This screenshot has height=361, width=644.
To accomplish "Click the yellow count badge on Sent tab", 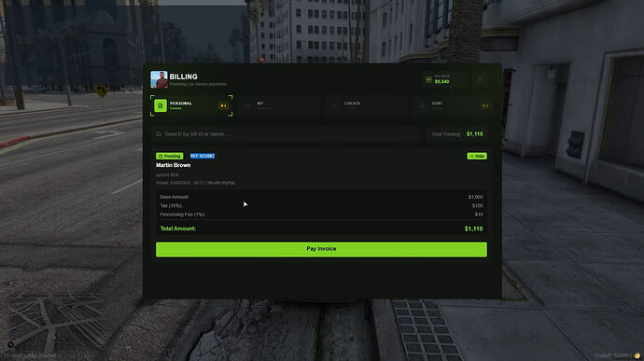I will coord(485,106).
